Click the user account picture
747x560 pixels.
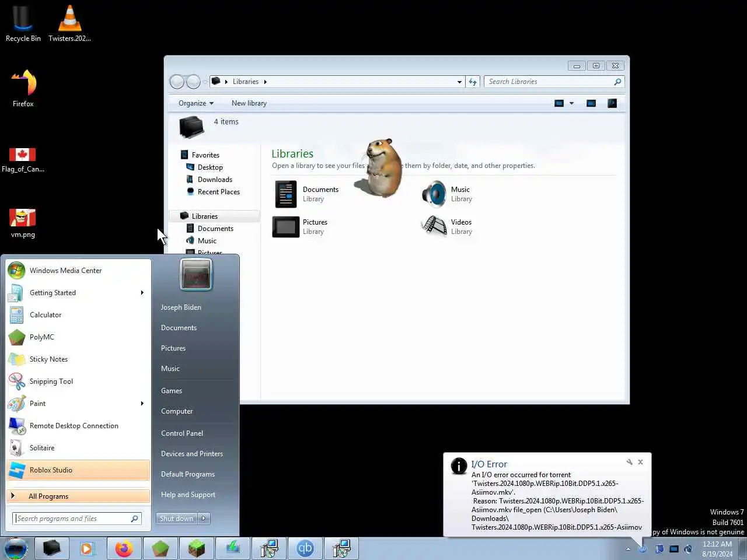(196, 274)
